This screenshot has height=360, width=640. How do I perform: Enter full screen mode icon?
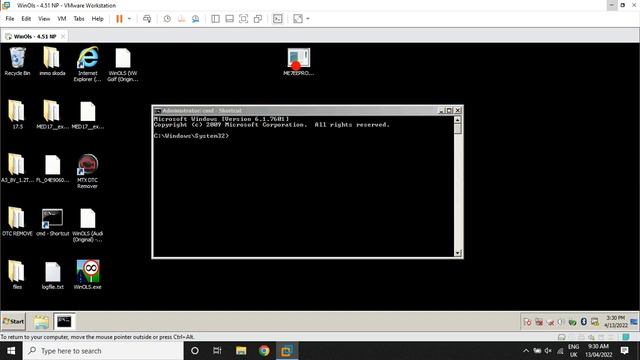point(244,19)
